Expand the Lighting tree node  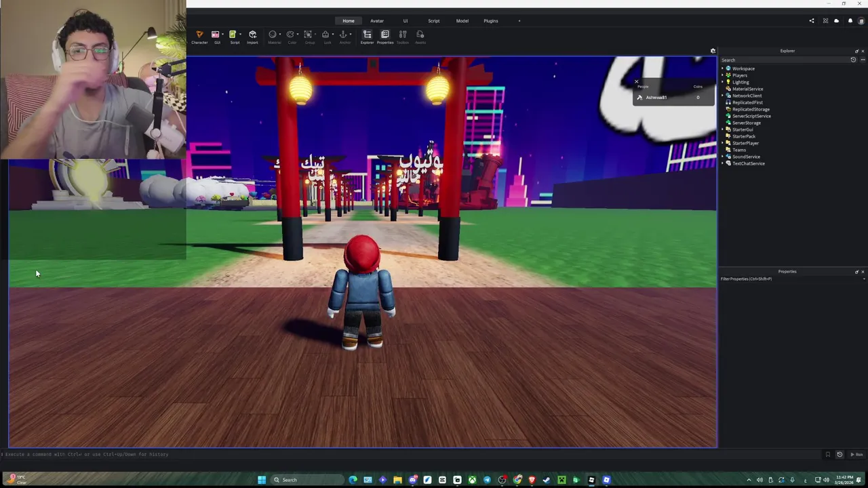pos(723,82)
